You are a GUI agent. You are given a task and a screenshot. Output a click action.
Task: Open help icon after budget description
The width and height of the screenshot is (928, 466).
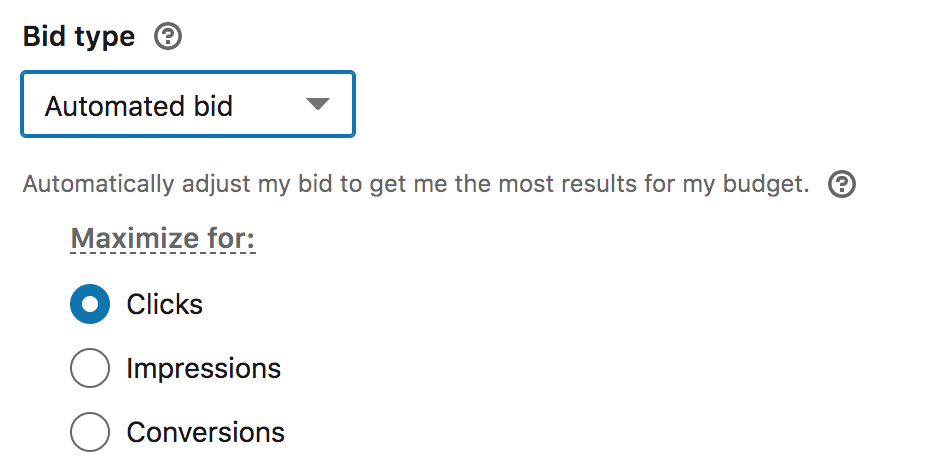843,184
